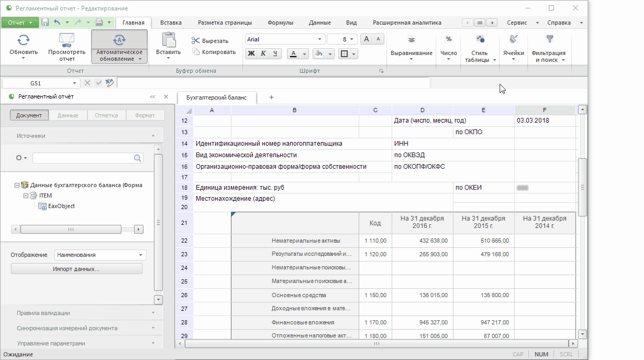
Task: Switch to the Формулы ribbon tab
Action: coord(280,23)
